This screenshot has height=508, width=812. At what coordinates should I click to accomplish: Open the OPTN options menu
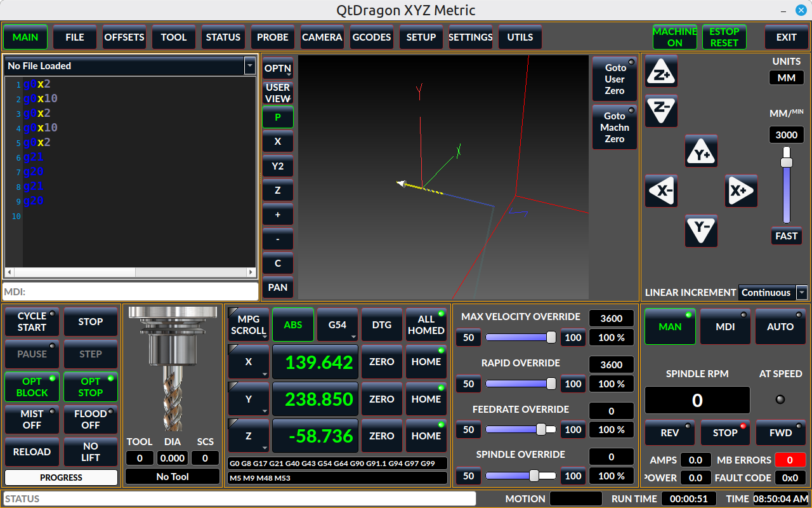[278, 68]
